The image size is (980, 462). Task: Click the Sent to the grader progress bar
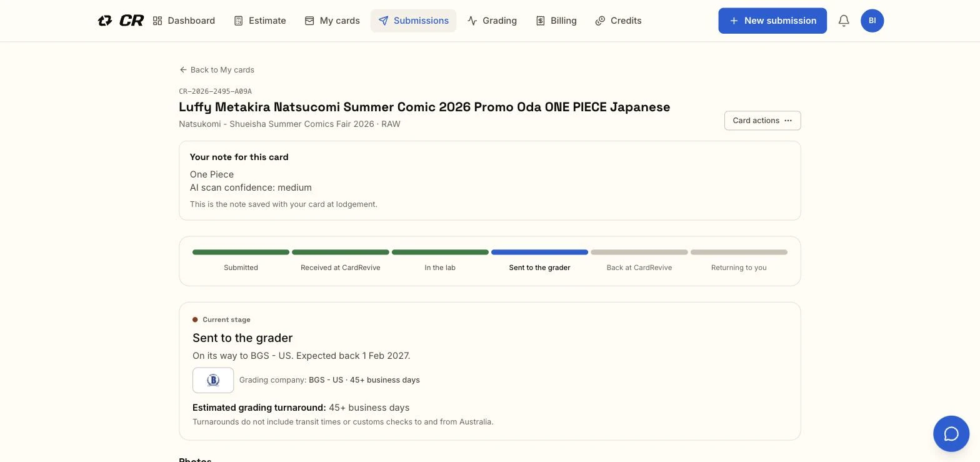click(x=539, y=253)
